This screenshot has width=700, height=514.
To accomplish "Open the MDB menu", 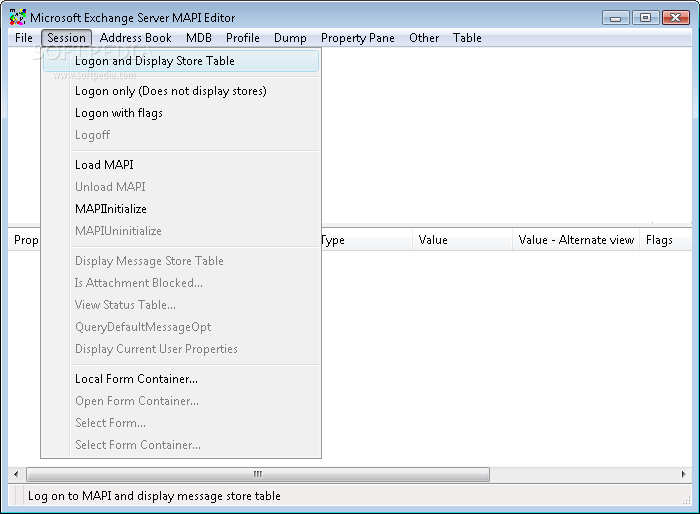I will point(199,38).
